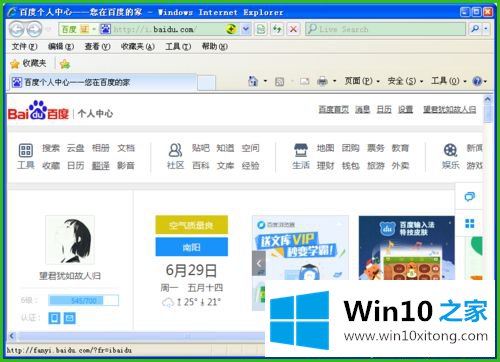Click the horizontal scrollbar left arrow
Image resolution: width=500 pixels, height=362 pixels.
(x=12, y=336)
